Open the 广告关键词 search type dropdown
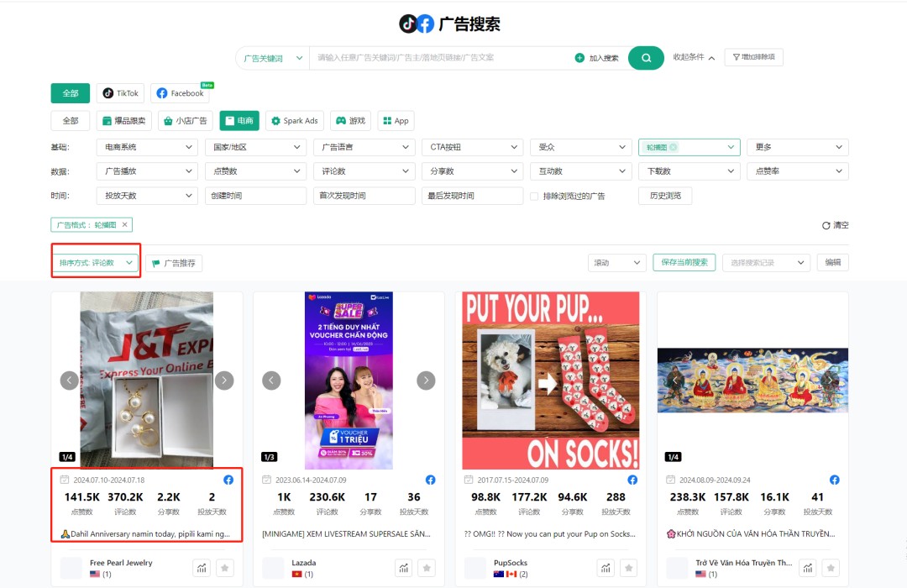 (x=273, y=58)
